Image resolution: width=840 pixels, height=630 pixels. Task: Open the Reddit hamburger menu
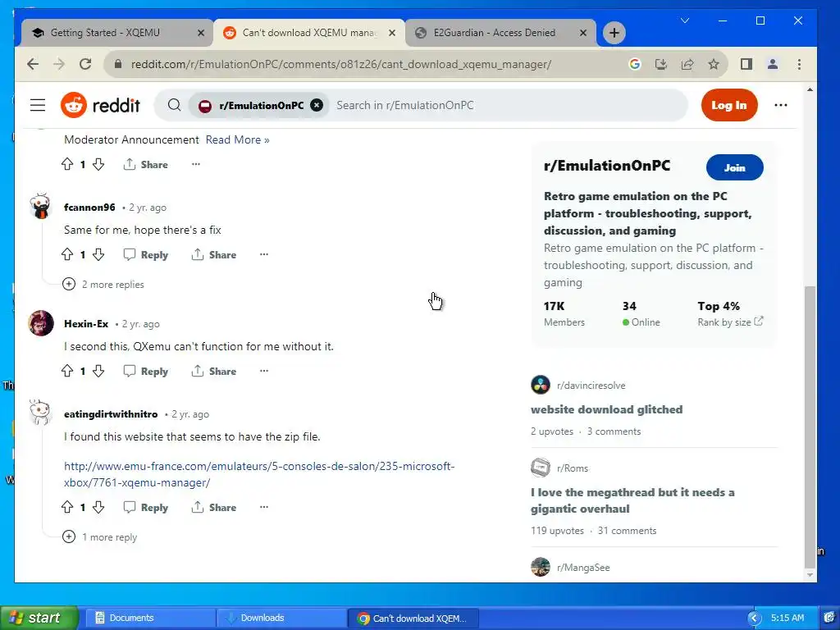tap(38, 105)
